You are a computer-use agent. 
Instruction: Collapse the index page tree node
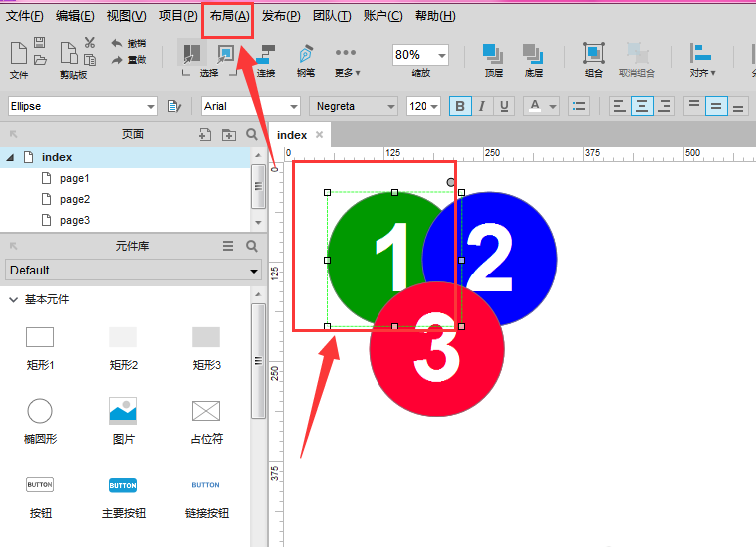[10, 157]
